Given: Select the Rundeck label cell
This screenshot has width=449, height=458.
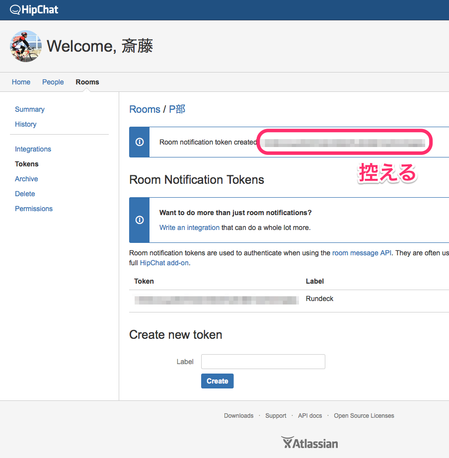Looking at the screenshot, I should coord(319,299).
